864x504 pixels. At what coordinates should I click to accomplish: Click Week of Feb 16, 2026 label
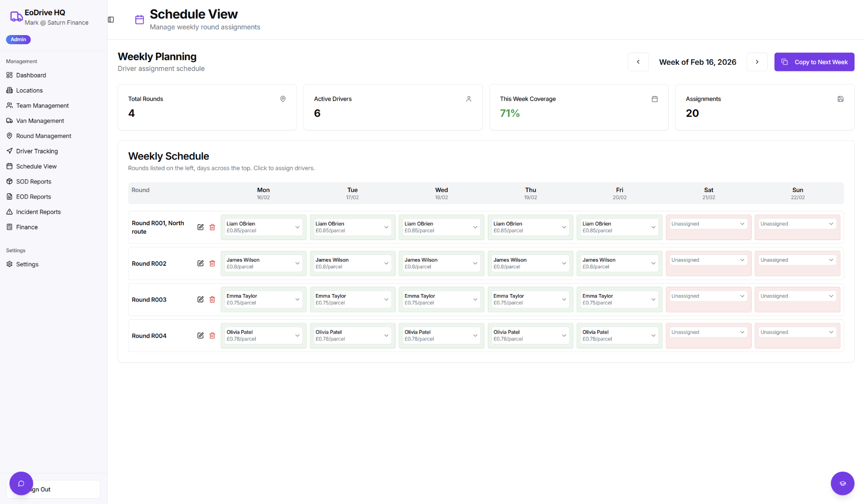[x=697, y=62]
